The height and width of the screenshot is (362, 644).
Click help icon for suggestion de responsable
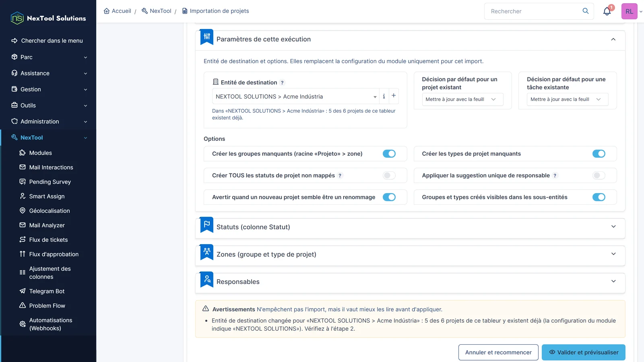tap(555, 175)
